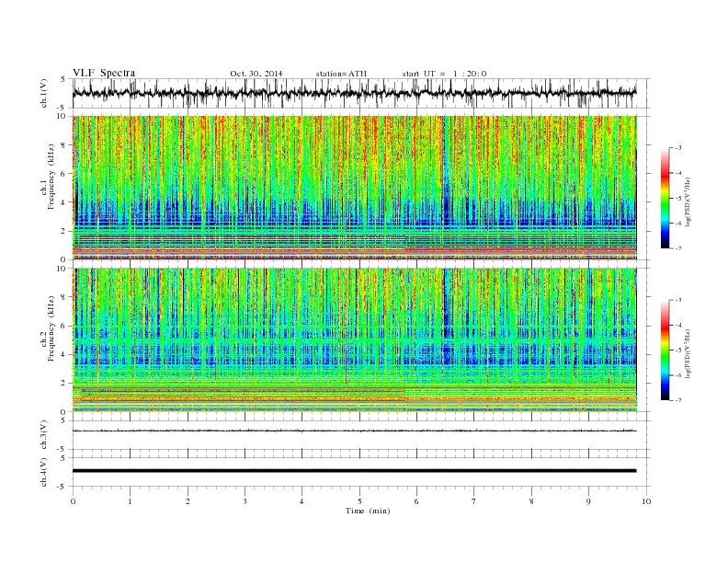Click the ch.1 voltage waveform trace
Image resolution: width=728 pixels, height=563 pixels.
(355, 93)
